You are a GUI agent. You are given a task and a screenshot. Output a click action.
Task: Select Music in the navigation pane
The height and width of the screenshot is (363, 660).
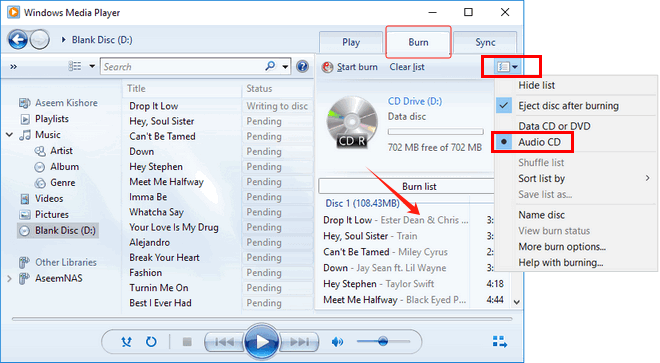tap(40, 135)
